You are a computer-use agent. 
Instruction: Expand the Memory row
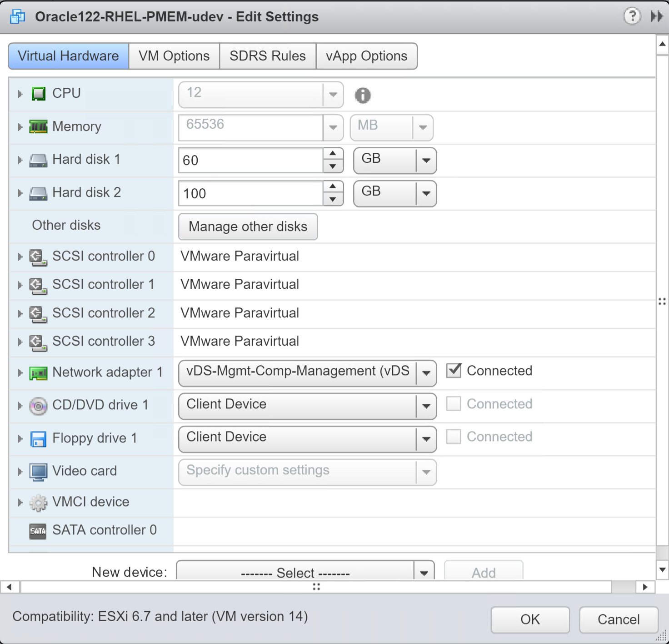click(x=20, y=127)
